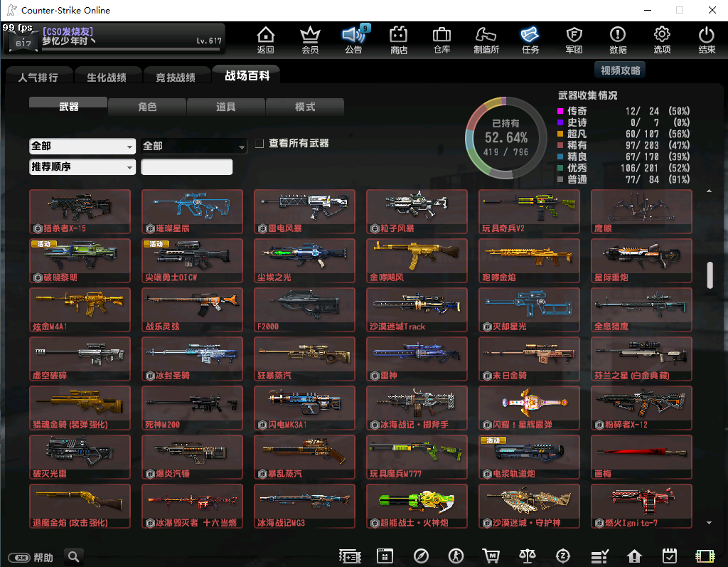Open the 仓库 inventory briefcase icon
728x567 pixels.
(441, 39)
